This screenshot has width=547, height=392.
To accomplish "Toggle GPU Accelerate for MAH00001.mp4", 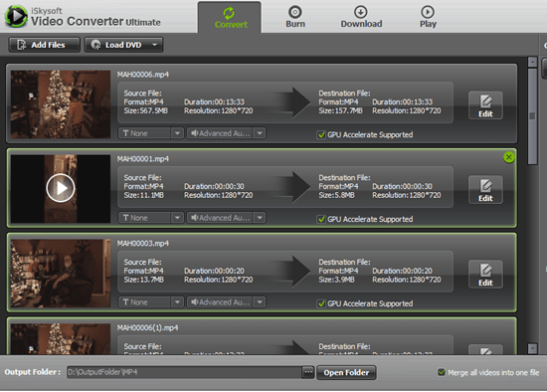I will (321, 219).
